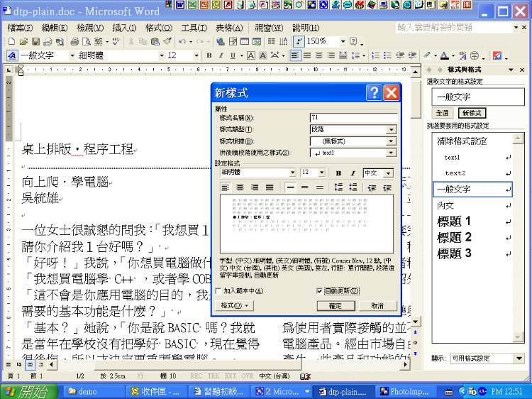Click the Save diskette icon
Image resolution: width=532 pixels, height=399 pixels.
[35, 41]
